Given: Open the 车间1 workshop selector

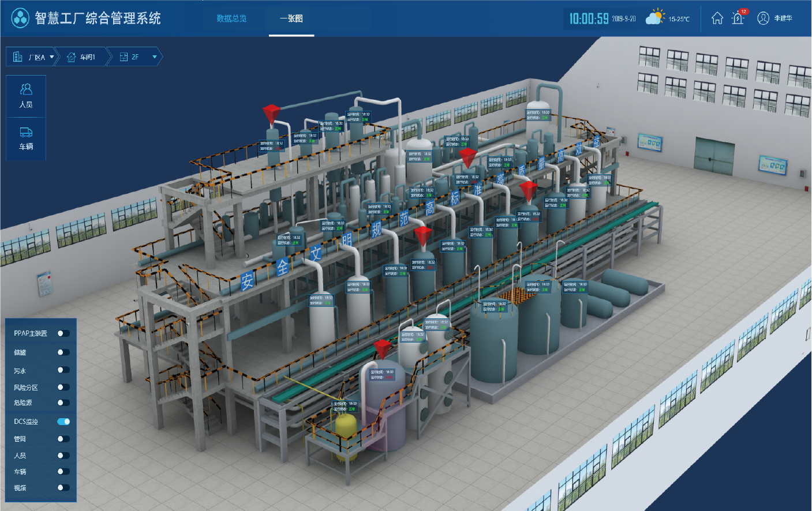Looking at the screenshot, I should 82,57.
